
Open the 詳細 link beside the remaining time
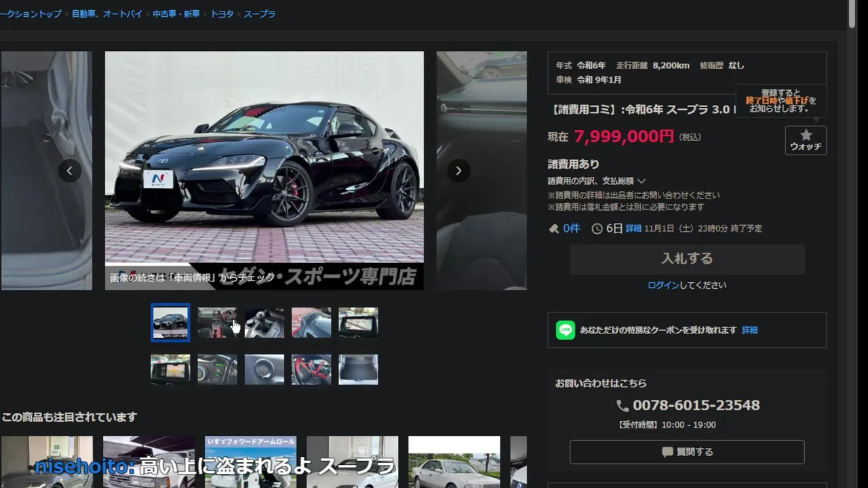[x=633, y=229]
